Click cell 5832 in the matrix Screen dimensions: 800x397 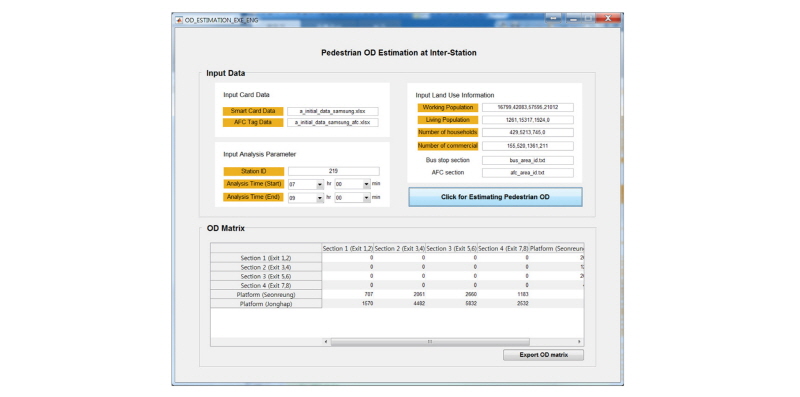451,304
